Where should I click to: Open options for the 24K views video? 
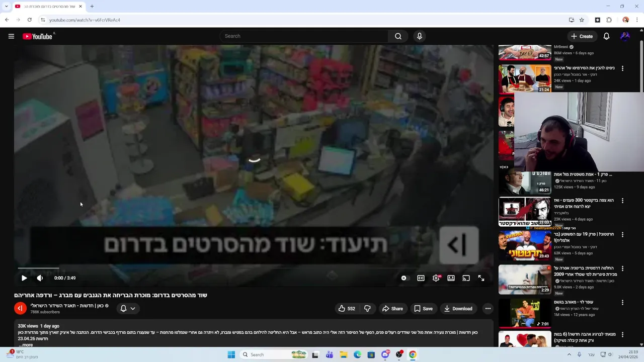pyautogui.click(x=622, y=68)
